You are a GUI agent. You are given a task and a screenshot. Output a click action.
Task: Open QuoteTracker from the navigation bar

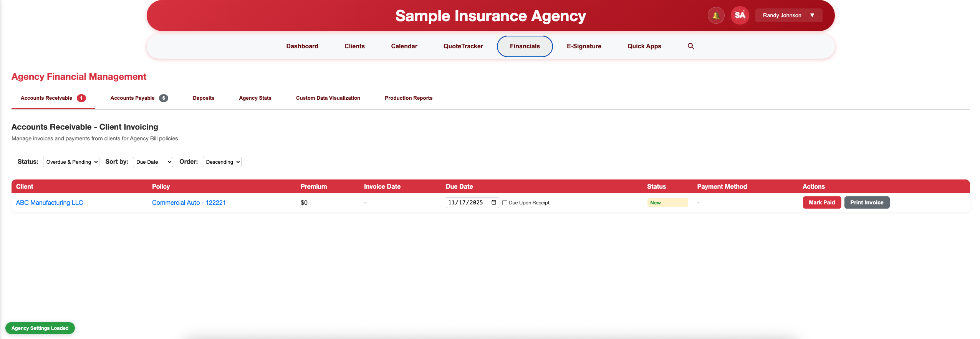[x=463, y=46]
